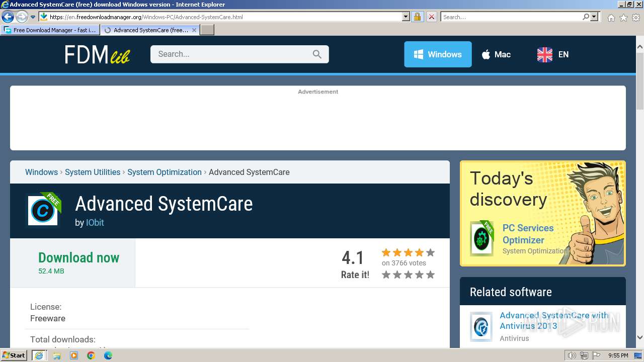The width and height of the screenshot is (644, 362).
Task: Click the Freeware license value
Action: pos(48,318)
